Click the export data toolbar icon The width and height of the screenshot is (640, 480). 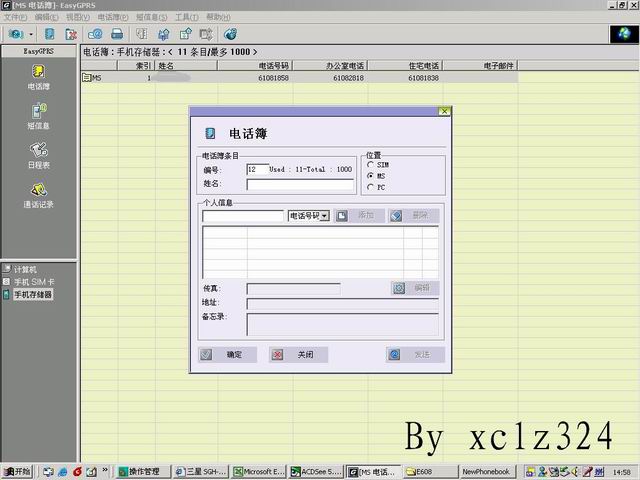pyautogui.click(x=186, y=34)
